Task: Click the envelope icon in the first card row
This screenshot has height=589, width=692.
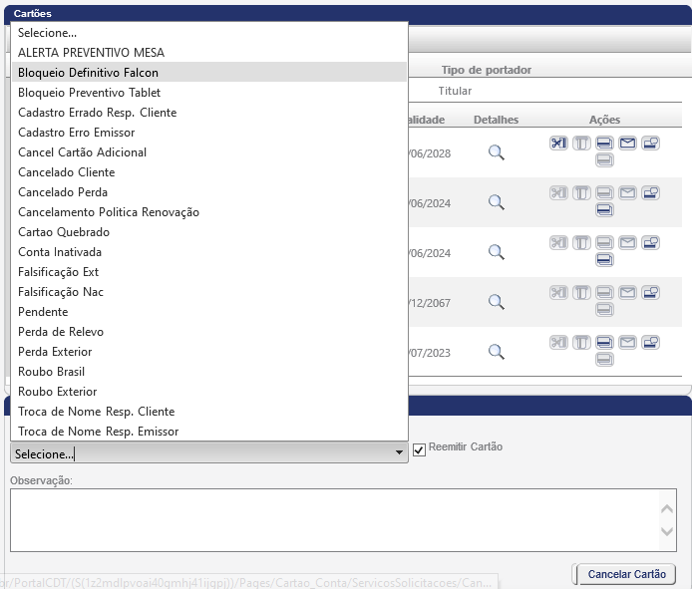Action: [627, 143]
